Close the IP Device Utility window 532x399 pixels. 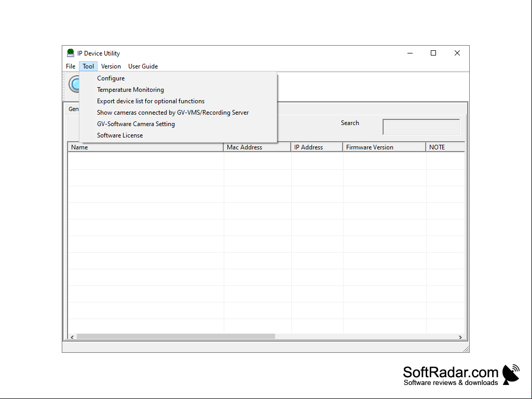pyautogui.click(x=457, y=53)
